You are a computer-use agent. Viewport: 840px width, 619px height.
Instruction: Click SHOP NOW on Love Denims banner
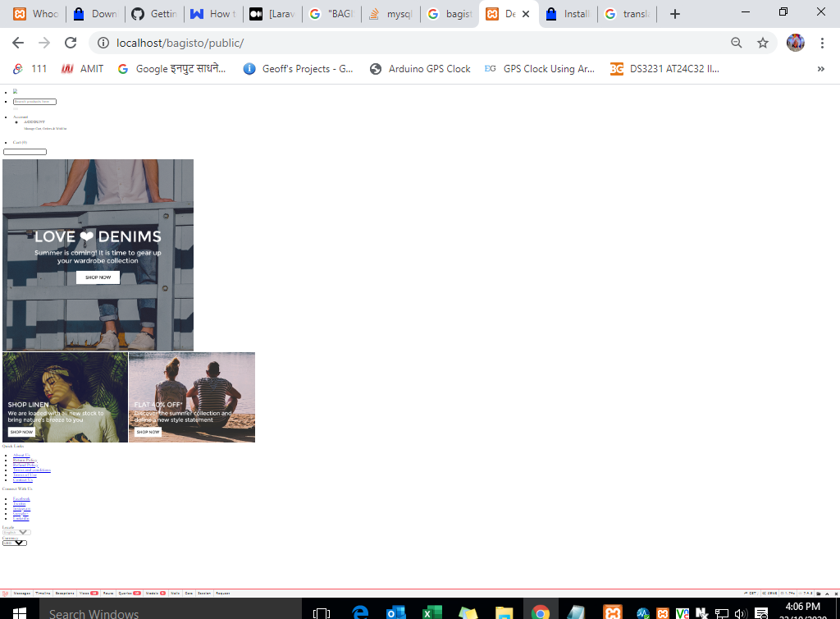pyautogui.click(x=98, y=277)
